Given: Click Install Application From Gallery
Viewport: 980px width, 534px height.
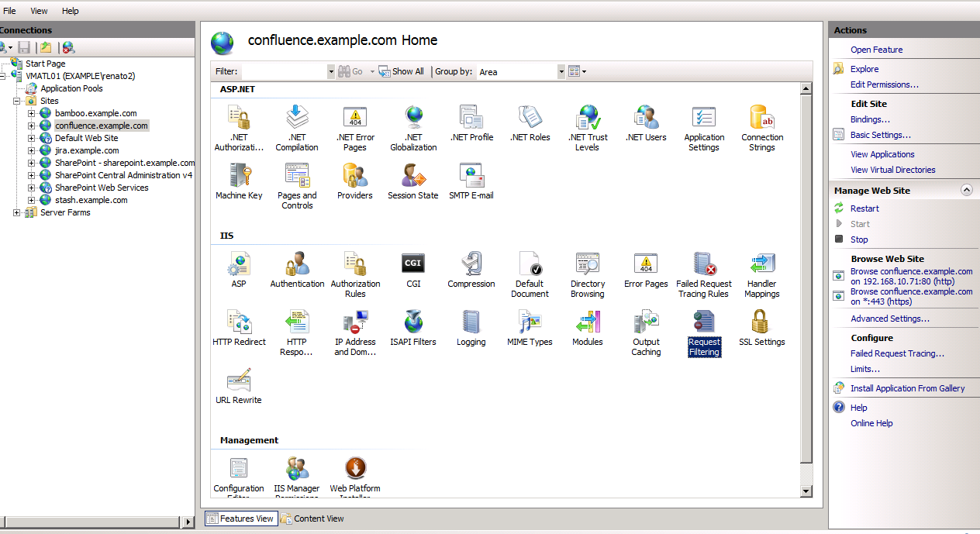Looking at the screenshot, I should tap(908, 388).
